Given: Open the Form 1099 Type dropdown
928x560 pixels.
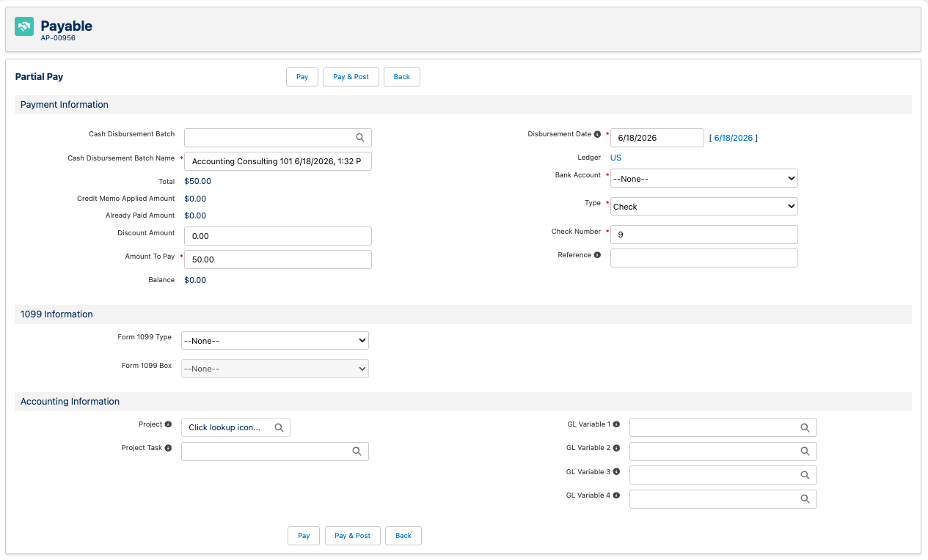Looking at the screenshot, I should pos(275,340).
